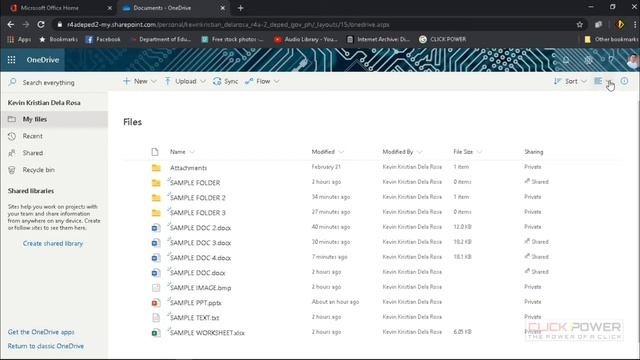Viewport: 640px width, 360px height.
Task: Reload the page with browser refresh
Action: point(41,24)
